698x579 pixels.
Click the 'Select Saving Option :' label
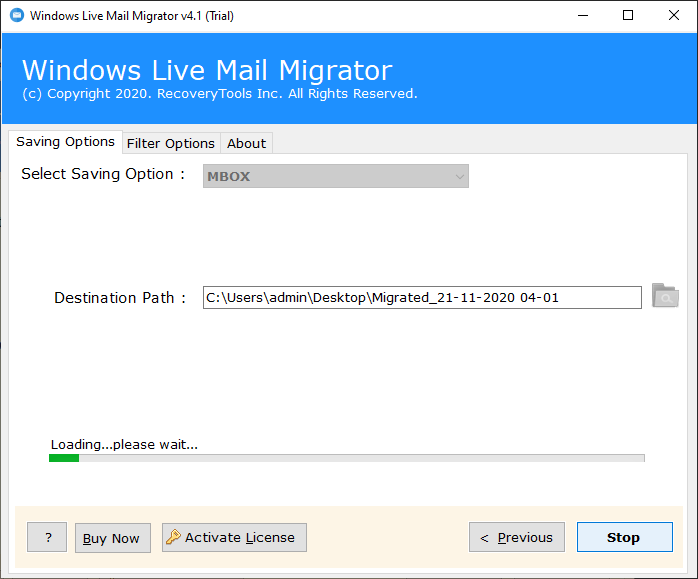coord(103,174)
